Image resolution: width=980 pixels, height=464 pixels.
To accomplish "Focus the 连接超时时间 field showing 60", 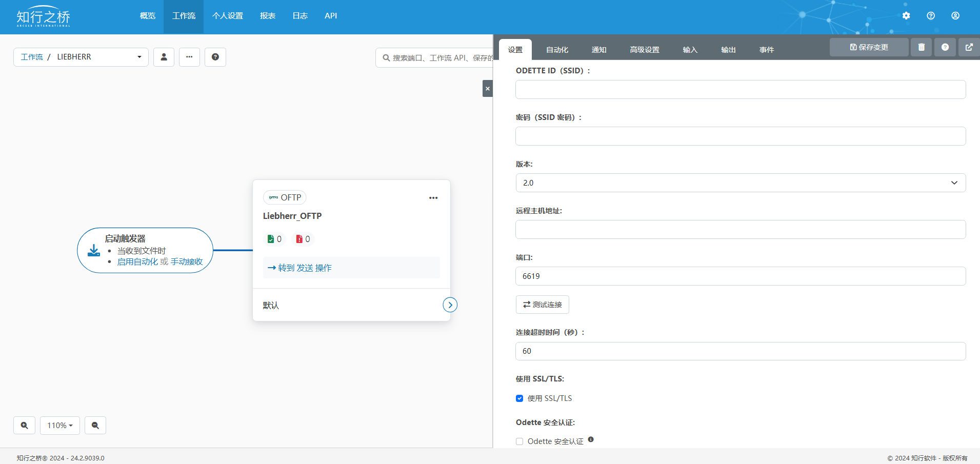I will [x=741, y=351].
